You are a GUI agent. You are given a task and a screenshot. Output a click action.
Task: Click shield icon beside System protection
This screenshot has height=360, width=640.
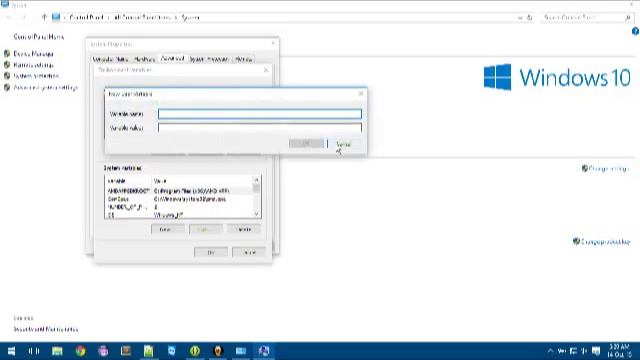click(7, 76)
